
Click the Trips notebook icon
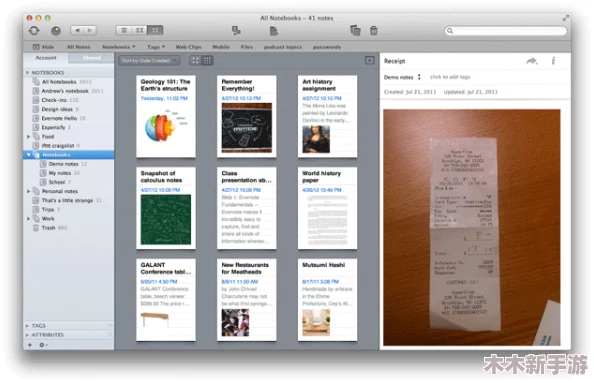[36, 209]
